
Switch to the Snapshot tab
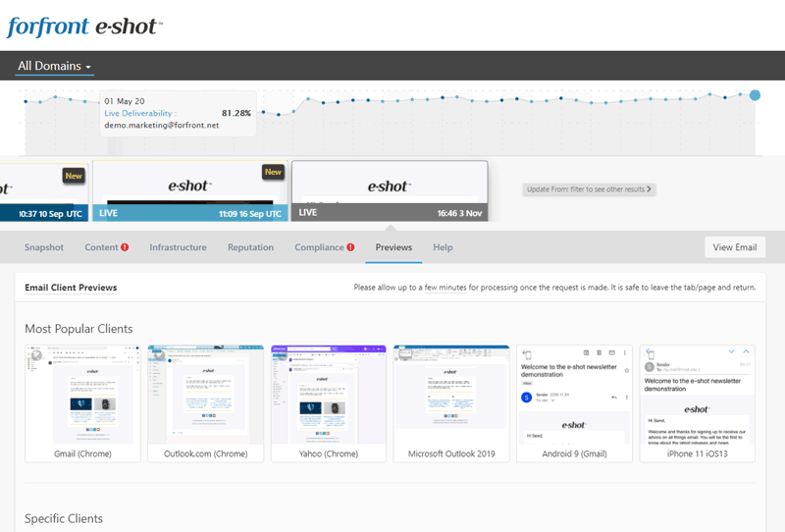pos(44,247)
